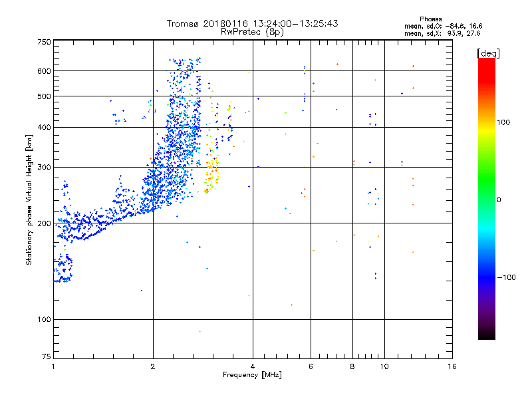Screen dimensions: 532x399
Task: Click the colorbar tick label '100'
Action: 503,122
